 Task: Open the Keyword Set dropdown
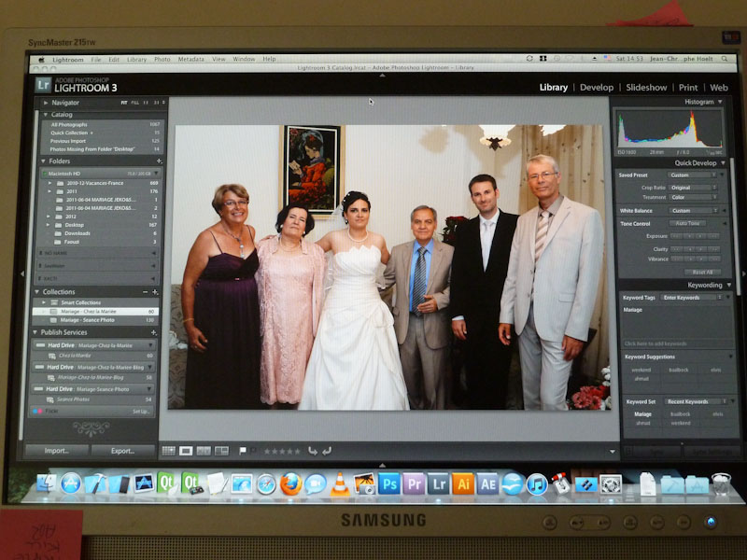coord(696,401)
